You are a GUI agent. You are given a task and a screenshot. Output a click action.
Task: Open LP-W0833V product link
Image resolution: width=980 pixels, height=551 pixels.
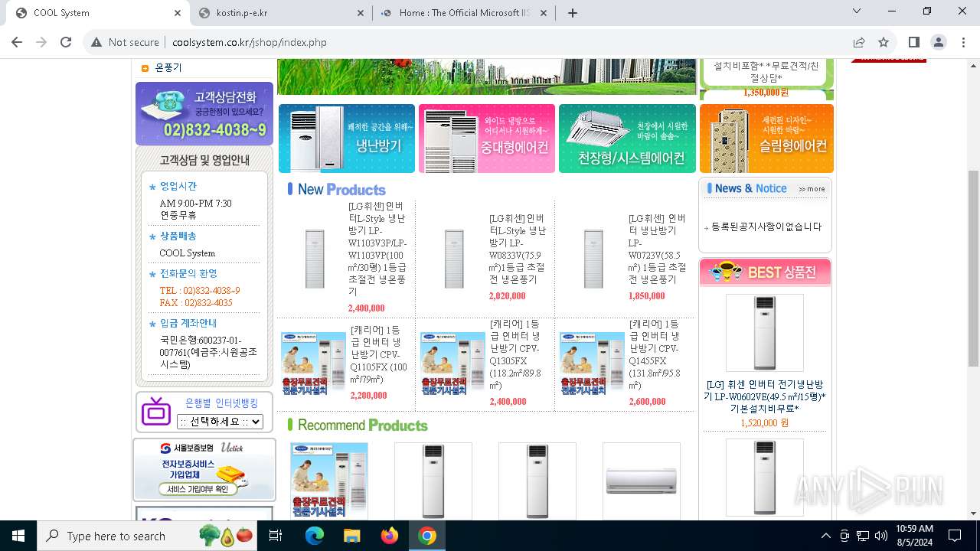tap(518, 249)
